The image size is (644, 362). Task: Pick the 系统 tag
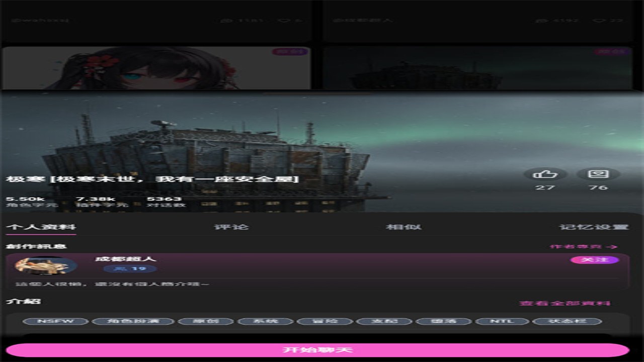coord(265,321)
